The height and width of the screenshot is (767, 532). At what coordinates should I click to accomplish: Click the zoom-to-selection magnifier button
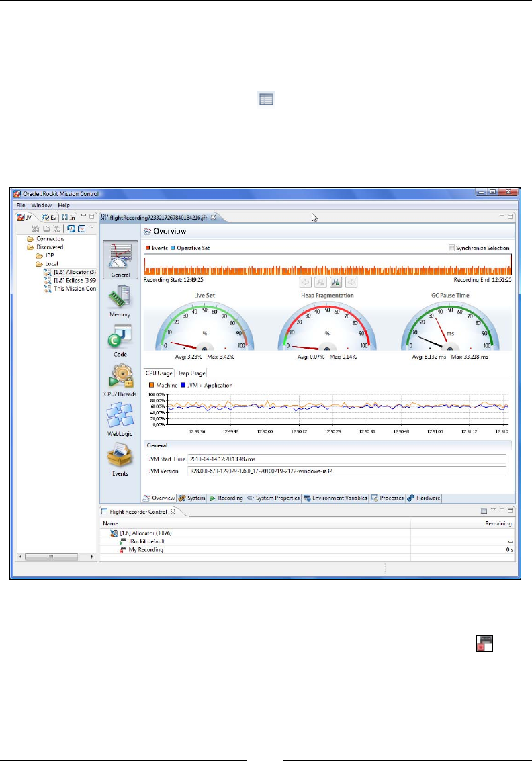pyautogui.click(x=336, y=282)
